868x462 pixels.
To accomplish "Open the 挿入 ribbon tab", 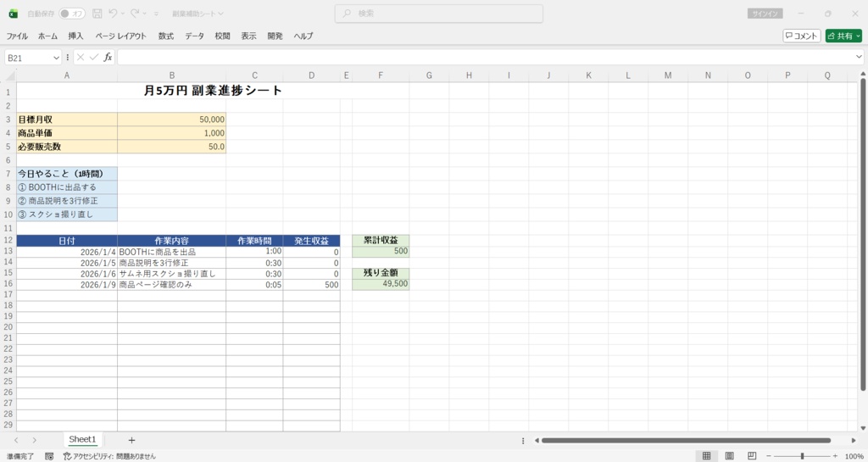I will tap(75, 36).
